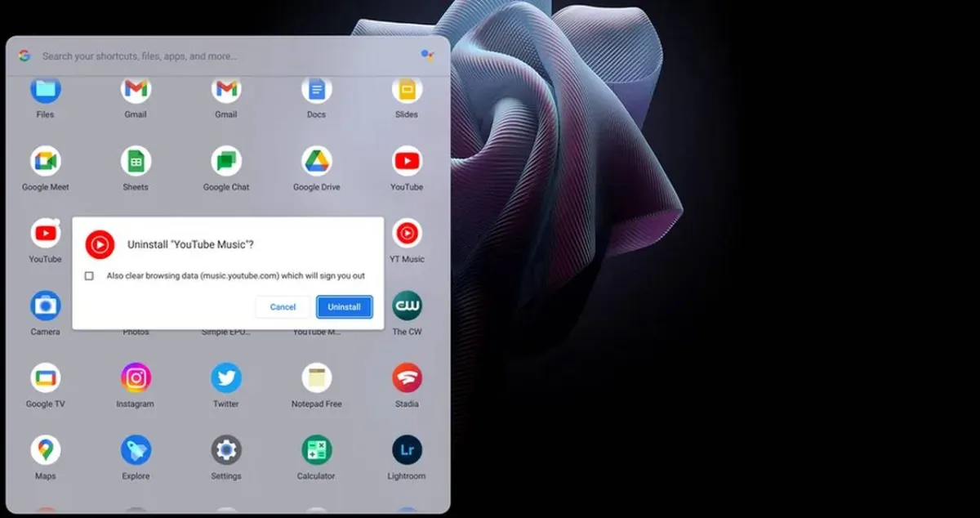The width and height of the screenshot is (980, 518).
Task: Launch Adobe Lightroom
Action: [x=407, y=450]
